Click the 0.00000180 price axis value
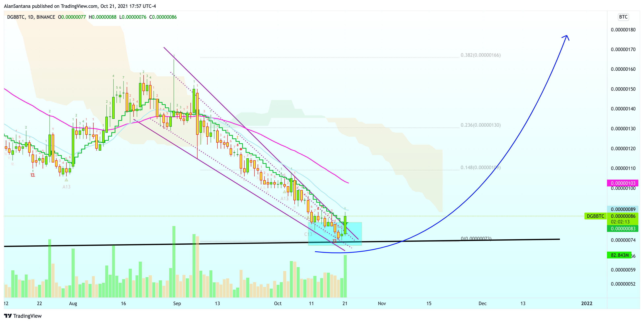 (x=623, y=30)
